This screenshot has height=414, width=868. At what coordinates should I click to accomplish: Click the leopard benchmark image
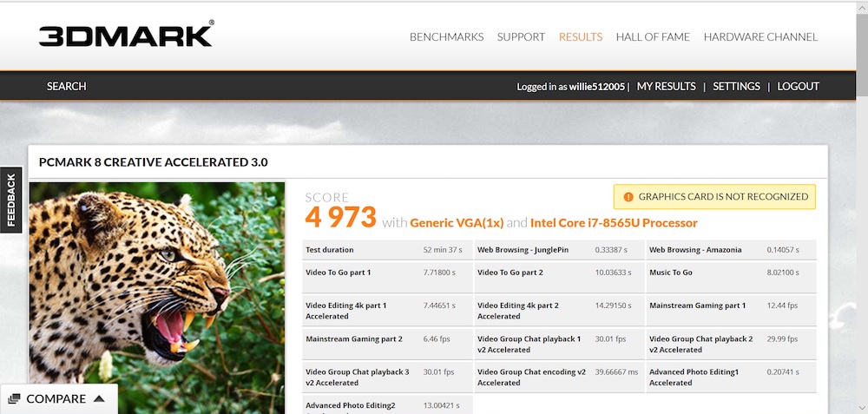click(156, 298)
